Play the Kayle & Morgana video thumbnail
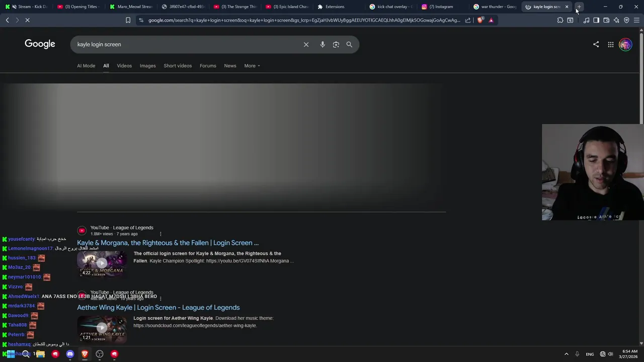This screenshot has height=362, width=644. [102, 263]
